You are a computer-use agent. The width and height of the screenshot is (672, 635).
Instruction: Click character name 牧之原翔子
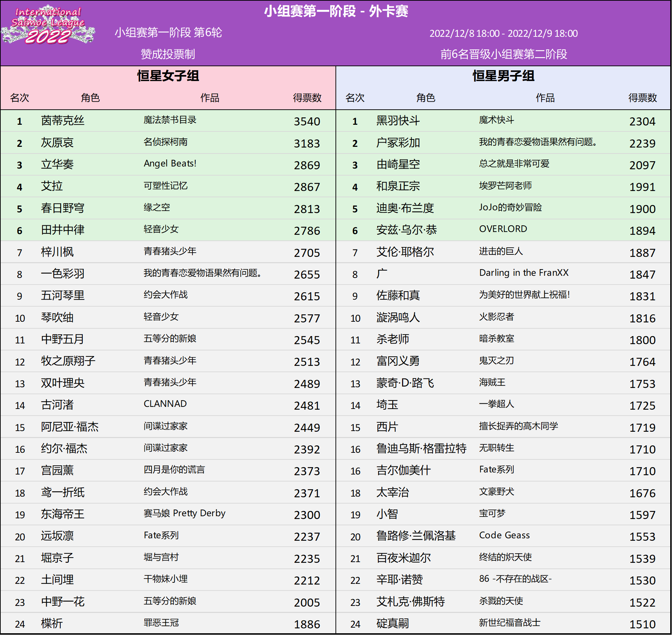pyautogui.click(x=68, y=361)
